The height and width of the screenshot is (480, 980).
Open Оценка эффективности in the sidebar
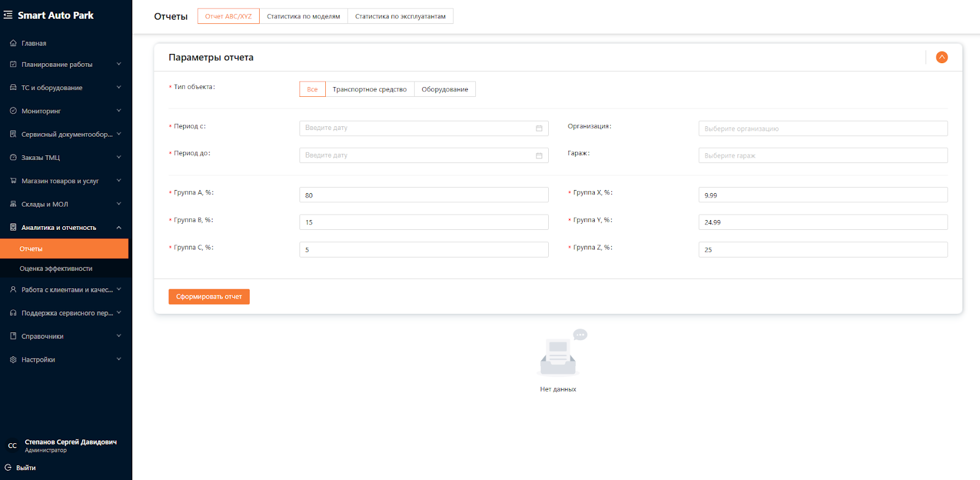click(x=56, y=269)
